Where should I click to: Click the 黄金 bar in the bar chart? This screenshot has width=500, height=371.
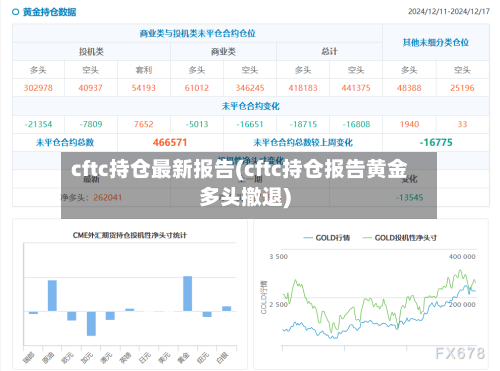[x=188, y=294]
